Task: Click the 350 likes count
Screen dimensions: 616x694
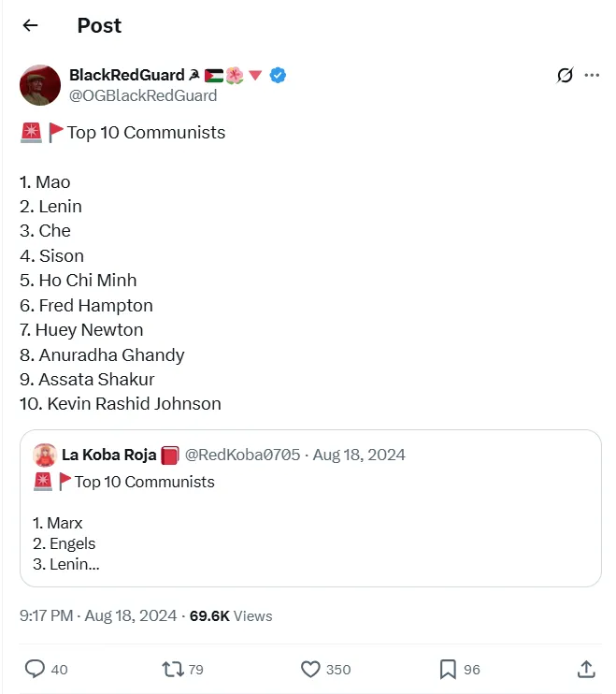Action: tap(338, 670)
